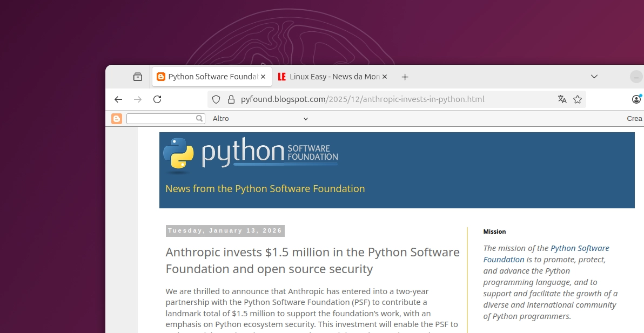The image size is (644, 333).
Task: Open the Firefox account profile icon
Action: [636, 99]
